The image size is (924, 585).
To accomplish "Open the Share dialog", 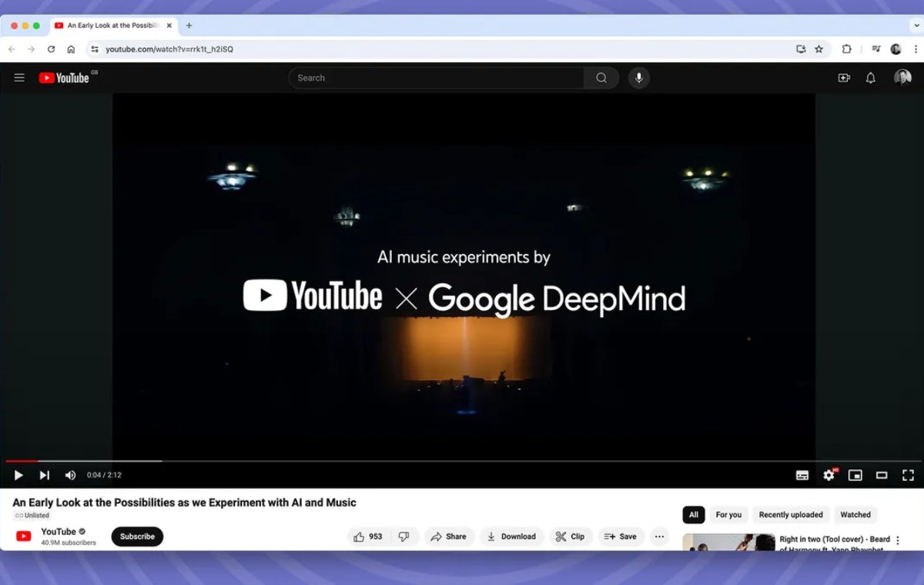I will (x=449, y=536).
